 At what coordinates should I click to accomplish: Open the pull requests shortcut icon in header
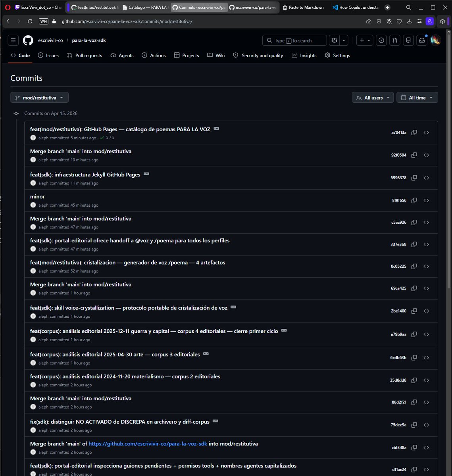[394, 40]
